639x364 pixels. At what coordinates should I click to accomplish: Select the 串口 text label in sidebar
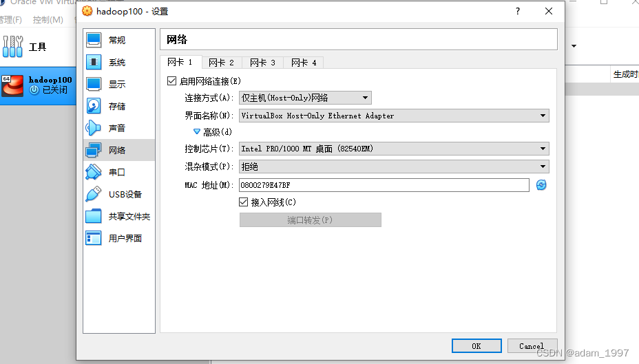pos(117,172)
